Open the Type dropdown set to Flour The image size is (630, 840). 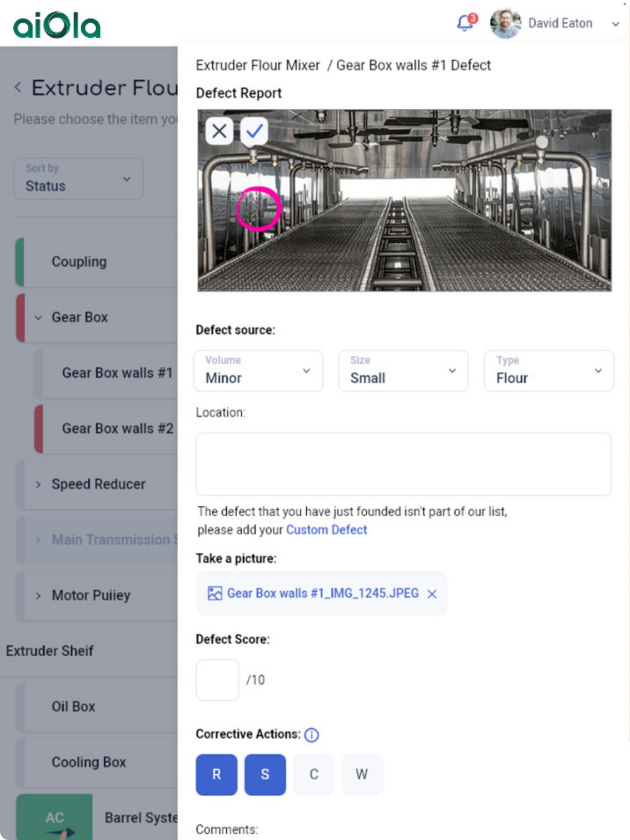549,370
